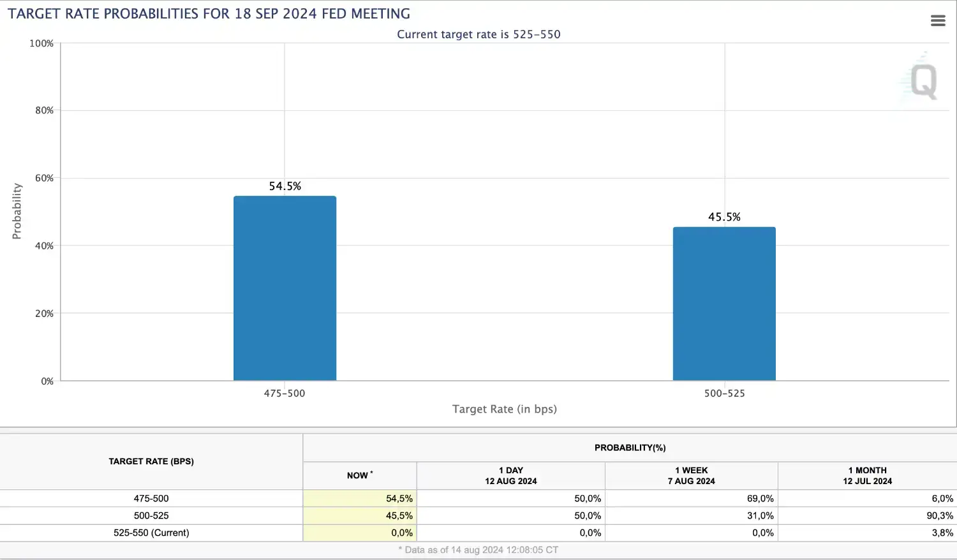The height and width of the screenshot is (560, 957).
Task: Open the chart hamburger context menu
Action: [938, 20]
